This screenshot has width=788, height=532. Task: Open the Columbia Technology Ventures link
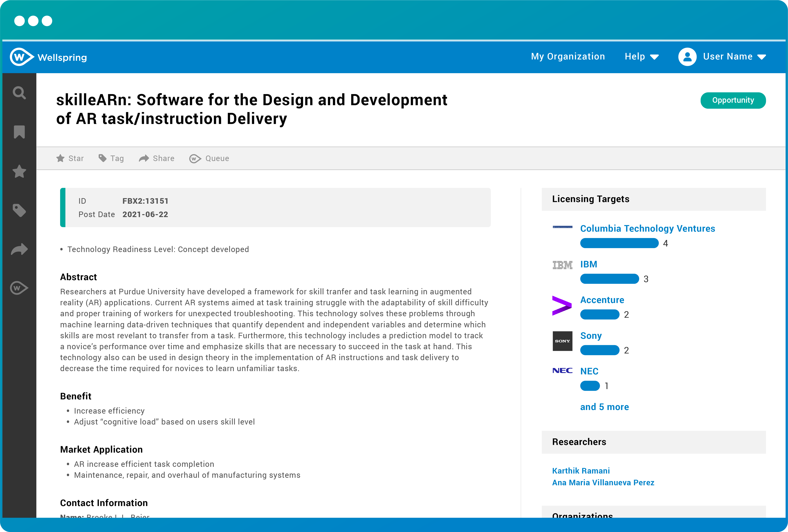(x=648, y=229)
